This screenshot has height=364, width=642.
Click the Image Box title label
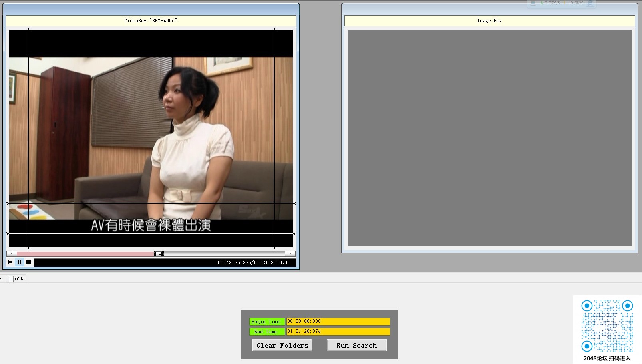click(489, 21)
